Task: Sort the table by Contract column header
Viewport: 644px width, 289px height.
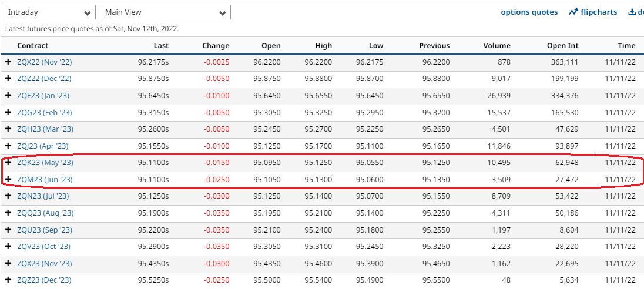Action: pyautogui.click(x=33, y=46)
